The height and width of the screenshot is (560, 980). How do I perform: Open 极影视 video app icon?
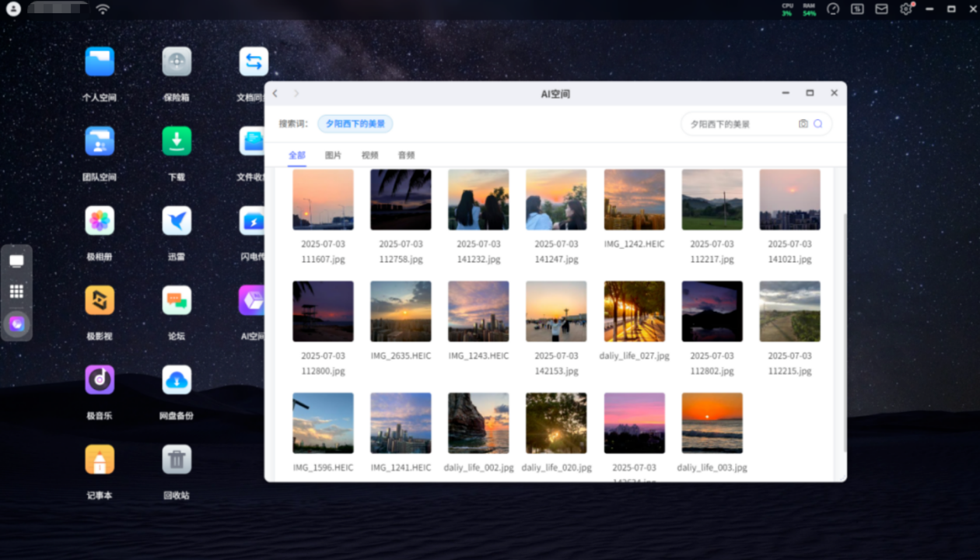(100, 300)
